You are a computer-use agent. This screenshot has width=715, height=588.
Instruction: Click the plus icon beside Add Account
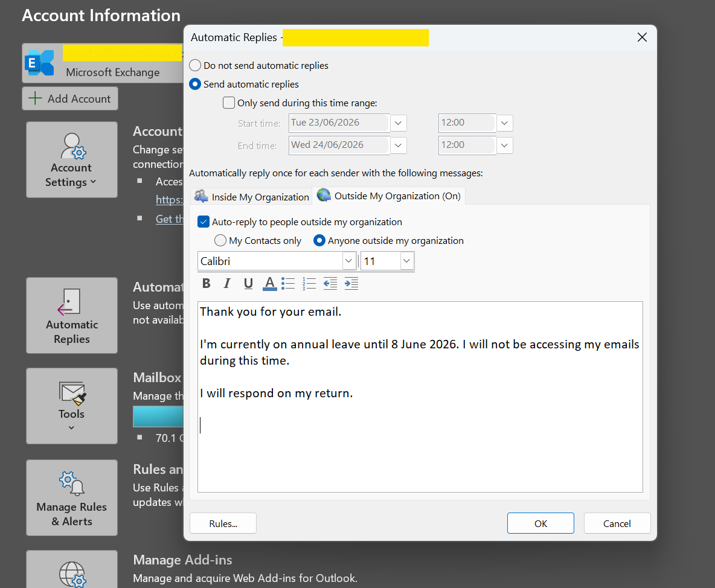pyautogui.click(x=35, y=98)
